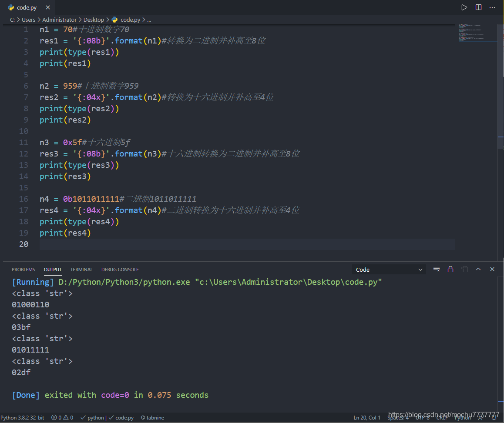The width and height of the screenshot is (504, 423).
Task: Click code.py in the breadcrumb path
Action: pyautogui.click(x=130, y=20)
